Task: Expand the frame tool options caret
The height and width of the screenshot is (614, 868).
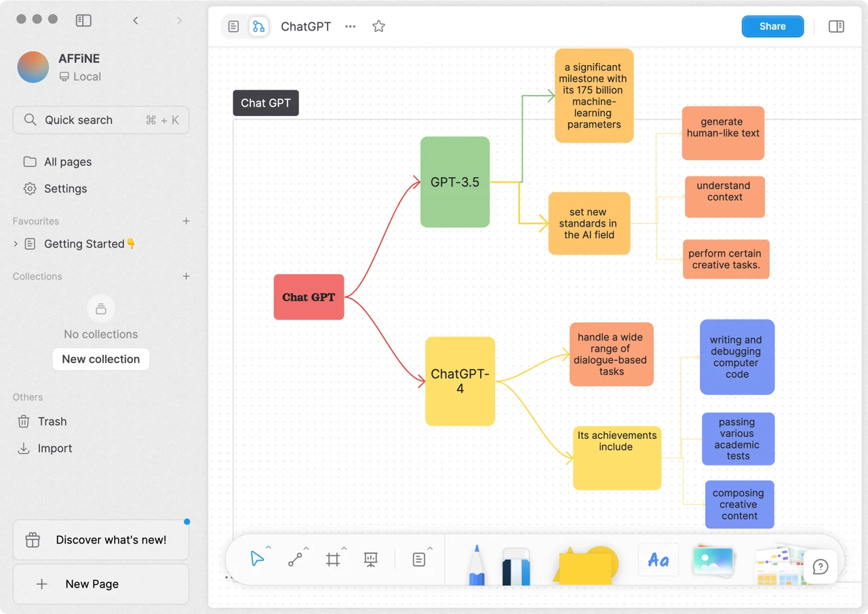Action: pyautogui.click(x=344, y=548)
